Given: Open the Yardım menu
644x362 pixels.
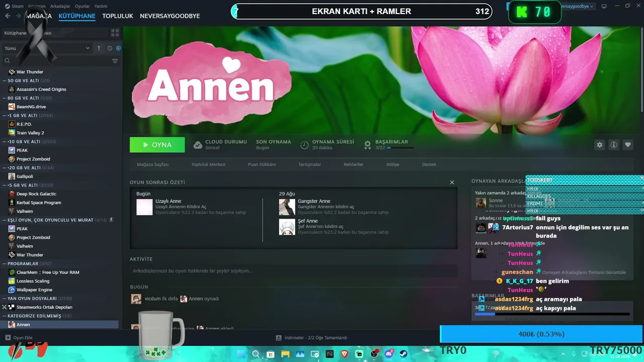Looking at the screenshot, I should 101,6.
